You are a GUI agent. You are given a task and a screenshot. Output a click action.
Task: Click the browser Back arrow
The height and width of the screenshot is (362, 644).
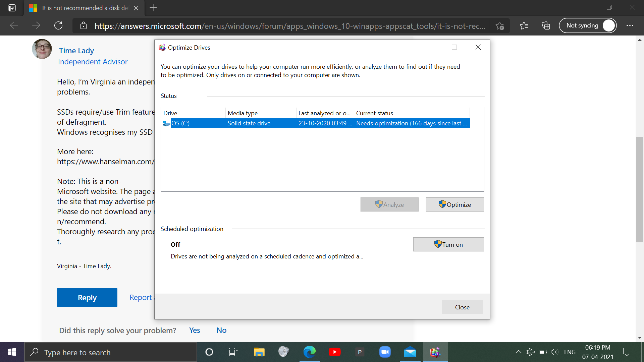[x=14, y=25]
